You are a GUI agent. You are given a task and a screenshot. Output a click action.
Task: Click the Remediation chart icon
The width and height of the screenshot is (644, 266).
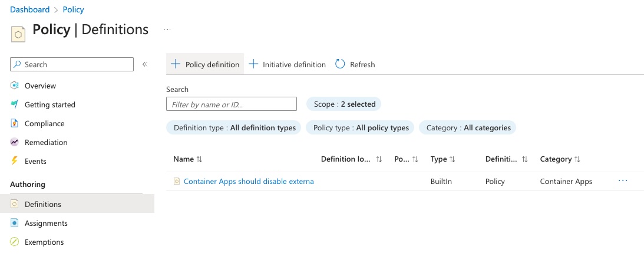pos(14,142)
